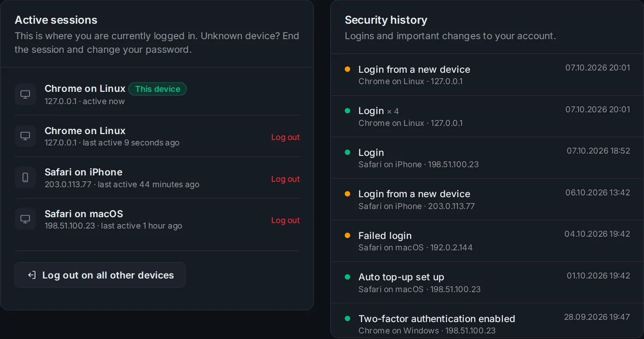Click the green dot beside 'Auto top-up set up'
The width and height of the screenshot is (644, 339).
(x=348, y=277)
